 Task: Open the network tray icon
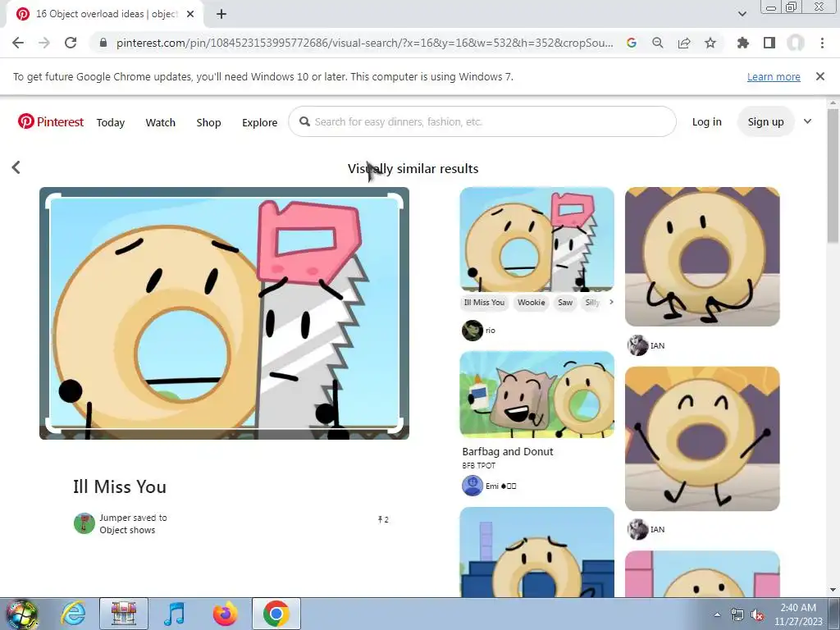[x=737, y=615]
